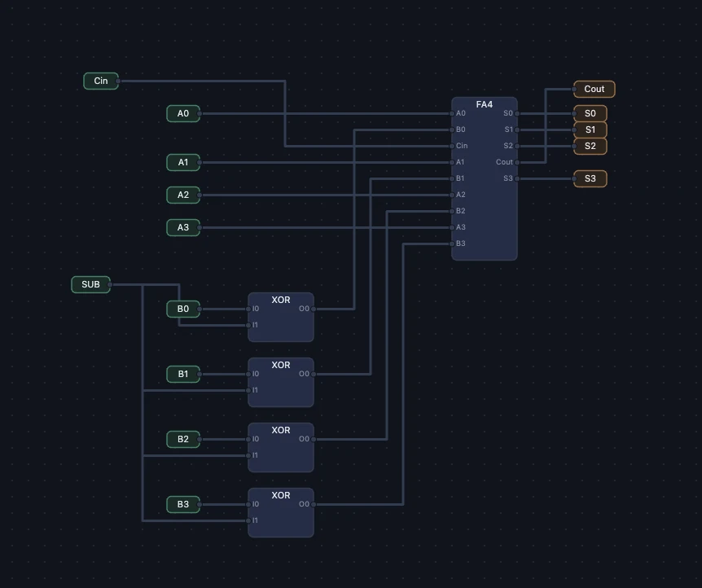Screen dimensions: 702x588
Task: Select the S3 output node
Action: pyautogui.click(x=590, y=178)
